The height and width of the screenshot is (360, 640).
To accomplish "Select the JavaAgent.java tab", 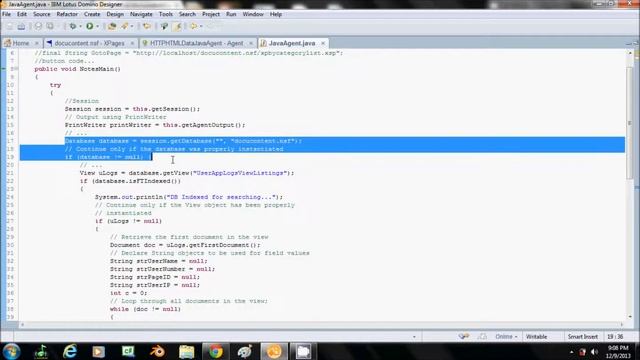I will [292, 43].
